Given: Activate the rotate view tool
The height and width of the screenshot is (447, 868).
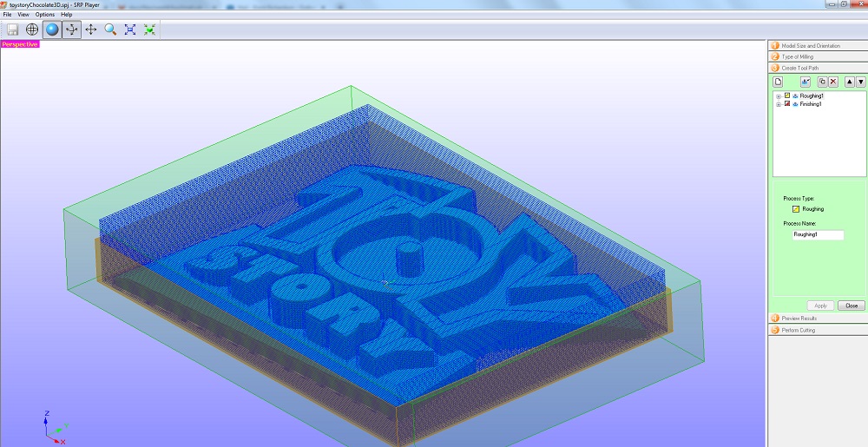Looking at the screenshot, I should [x=71, y=30].
